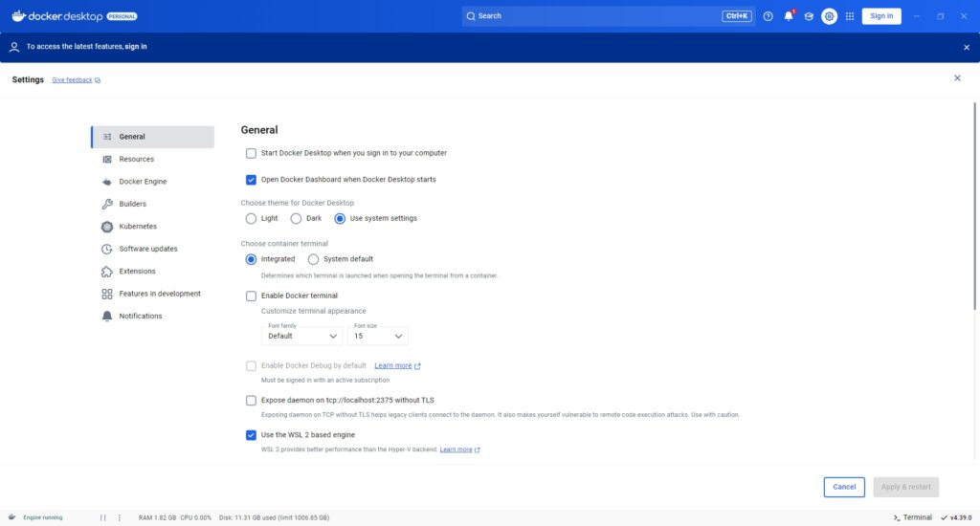
Task: Click the settings vertical scrollbar
Action: click(975, 207)
